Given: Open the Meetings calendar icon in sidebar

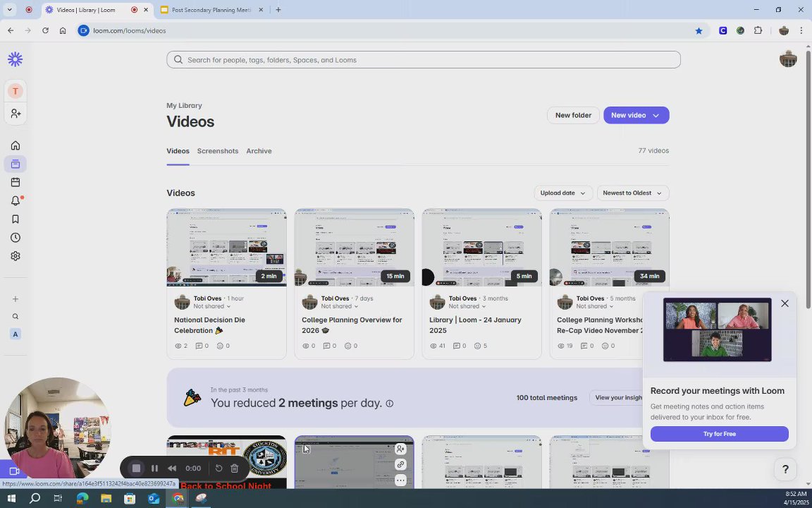Looking at the screenshot, I should pyautogui.click(x=16, y=183).
